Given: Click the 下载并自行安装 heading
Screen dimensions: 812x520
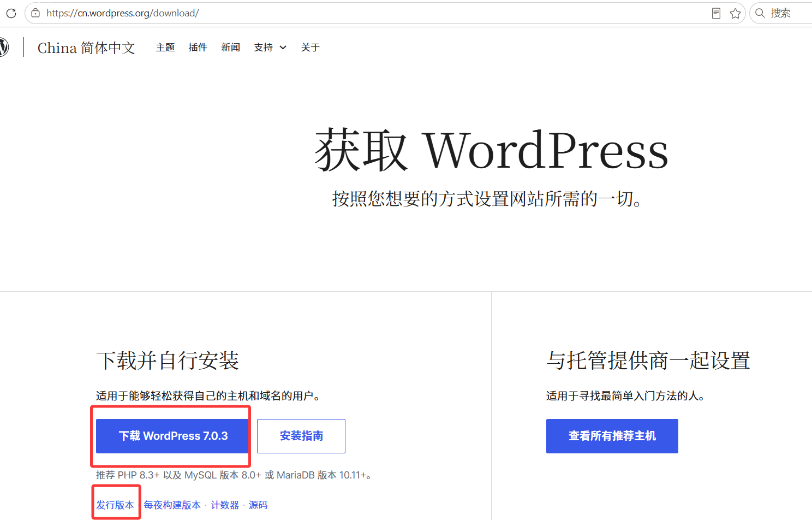Looking at the screenshot, I should pyautogui.click(x=168, y=361).
